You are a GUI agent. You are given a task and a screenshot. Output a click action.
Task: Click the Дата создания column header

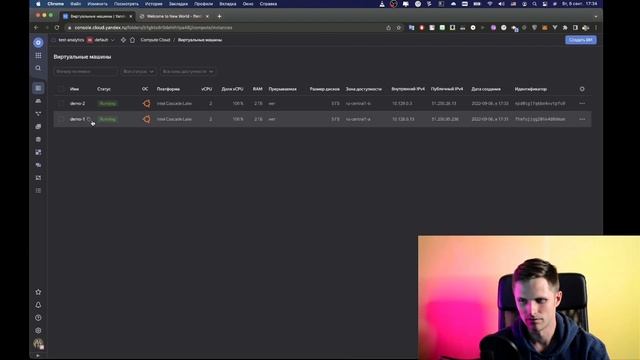point(486,89)
